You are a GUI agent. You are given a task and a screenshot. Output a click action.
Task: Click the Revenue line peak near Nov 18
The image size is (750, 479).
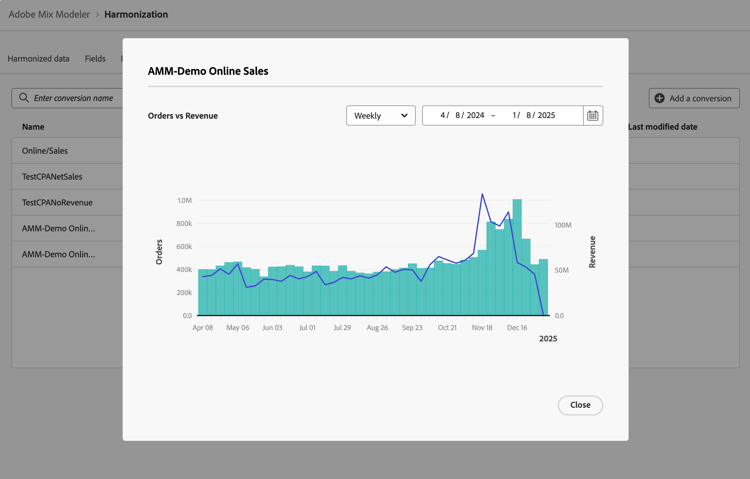(482, 194)
